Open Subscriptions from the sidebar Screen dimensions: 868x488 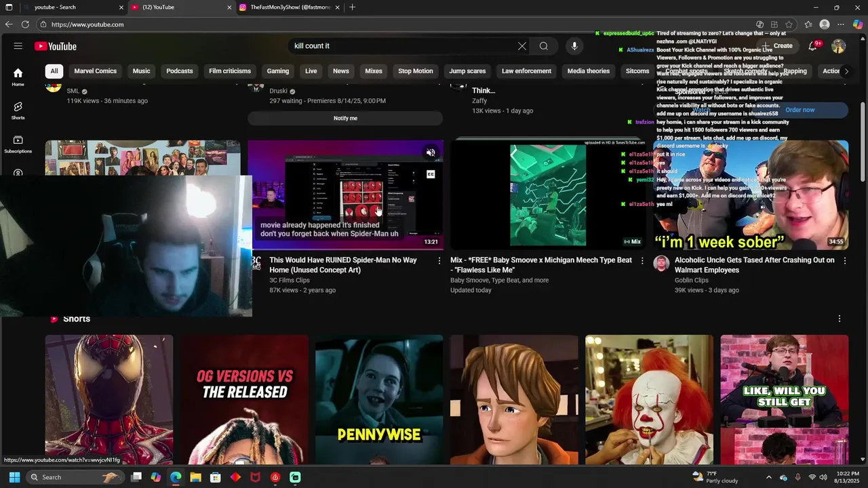tap(18, 144)
